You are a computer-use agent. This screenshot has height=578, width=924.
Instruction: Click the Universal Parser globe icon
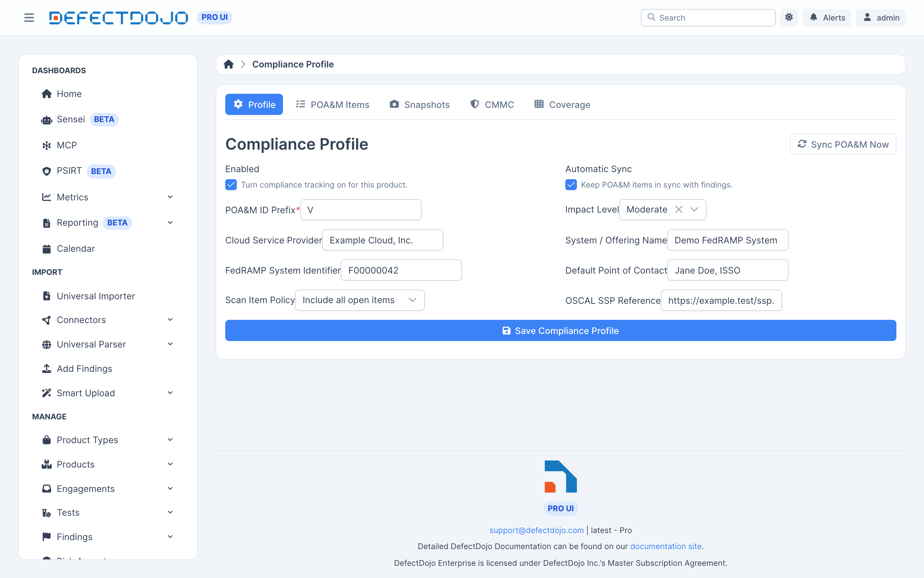pyautogui.click(x=47, y=345)
